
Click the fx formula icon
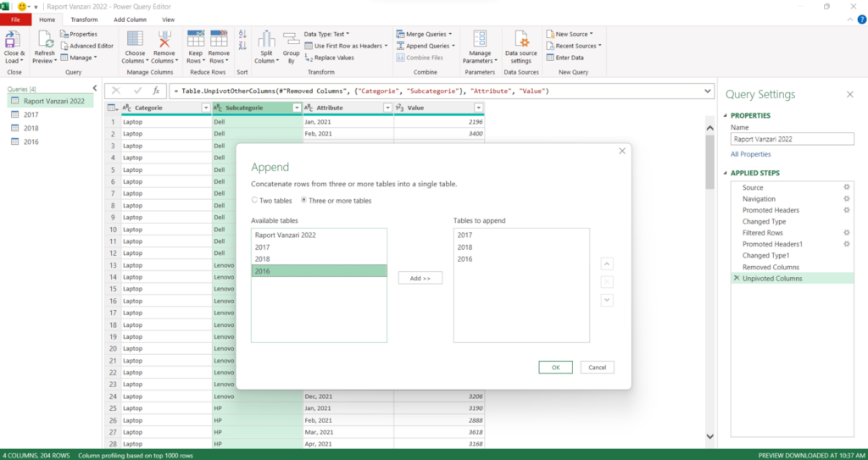click(156, 91)
